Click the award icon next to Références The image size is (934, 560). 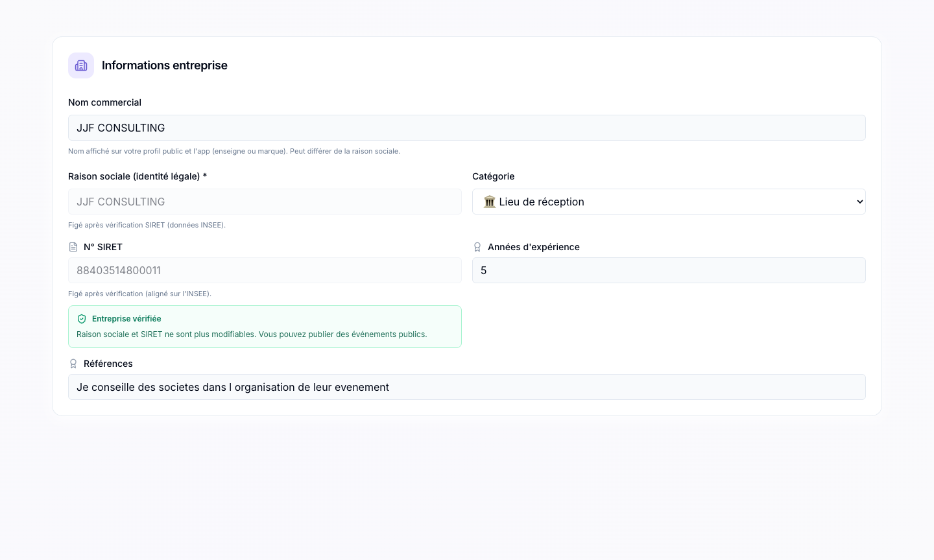73,364
